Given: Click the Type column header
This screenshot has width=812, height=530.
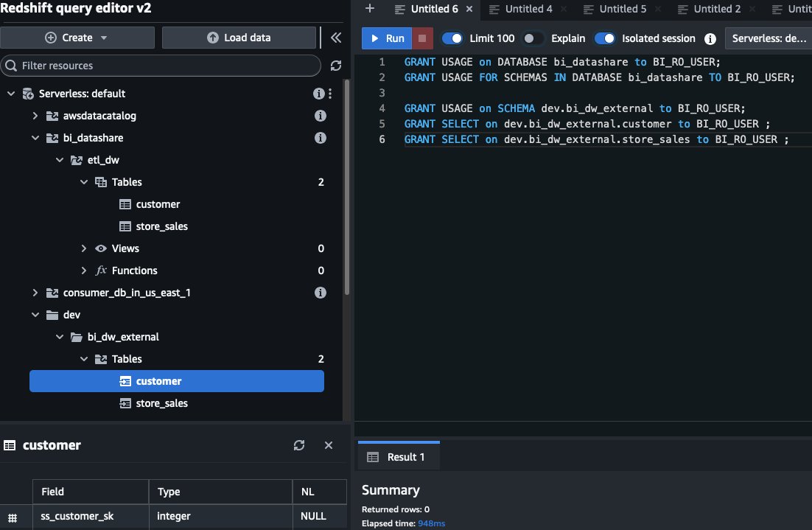Looking at the screenshot, I should tap(220, 492).
